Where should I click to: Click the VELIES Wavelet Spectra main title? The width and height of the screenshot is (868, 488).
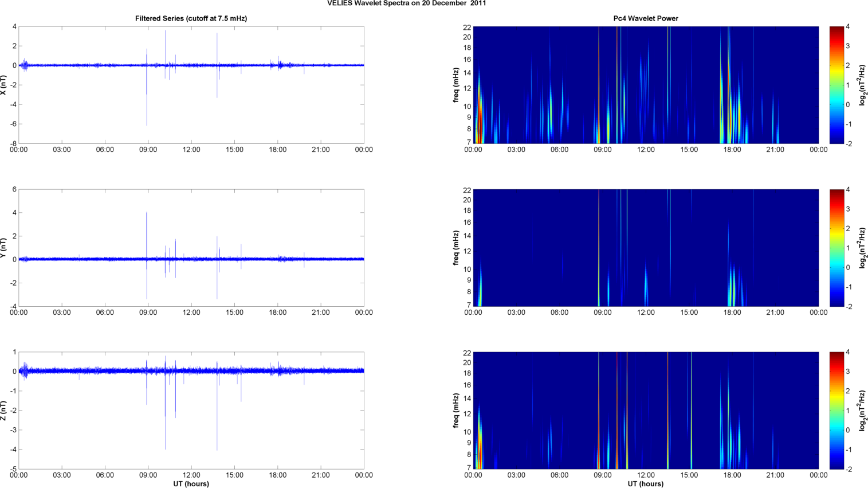pos(407,3)
